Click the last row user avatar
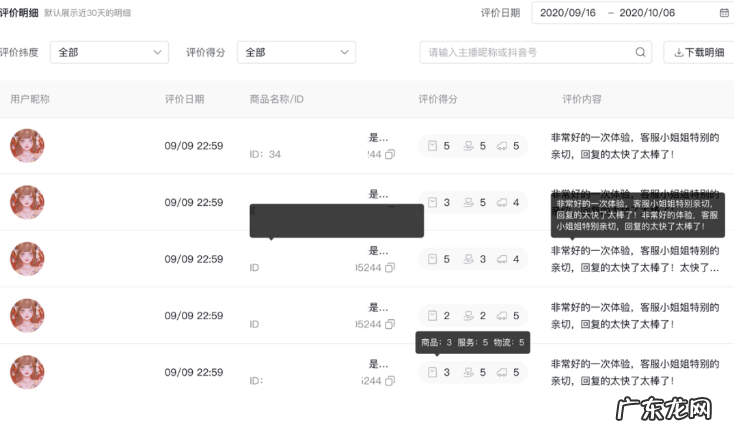This screenshot has height=438, width=750. coord(27,372)
